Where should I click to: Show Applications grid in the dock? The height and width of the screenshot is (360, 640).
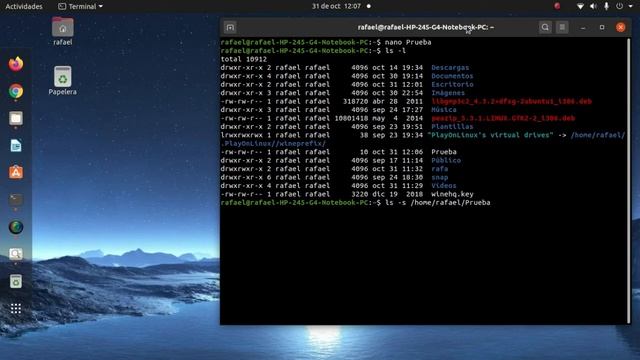16,309
